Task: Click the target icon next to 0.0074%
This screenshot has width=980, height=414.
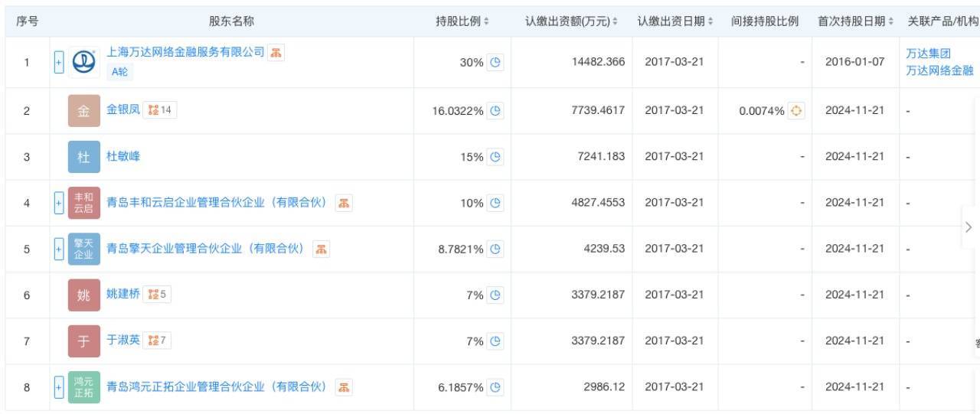Action: (x=796, y=111)
